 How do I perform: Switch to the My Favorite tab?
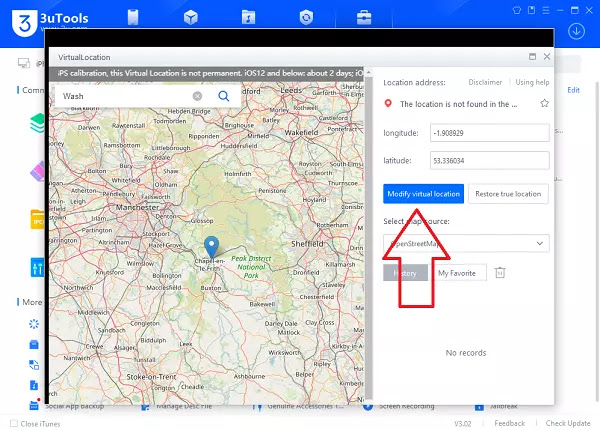point(457,273)
